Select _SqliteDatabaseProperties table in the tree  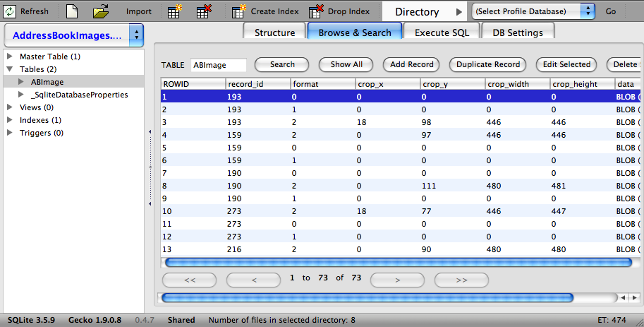click(79, 95)
